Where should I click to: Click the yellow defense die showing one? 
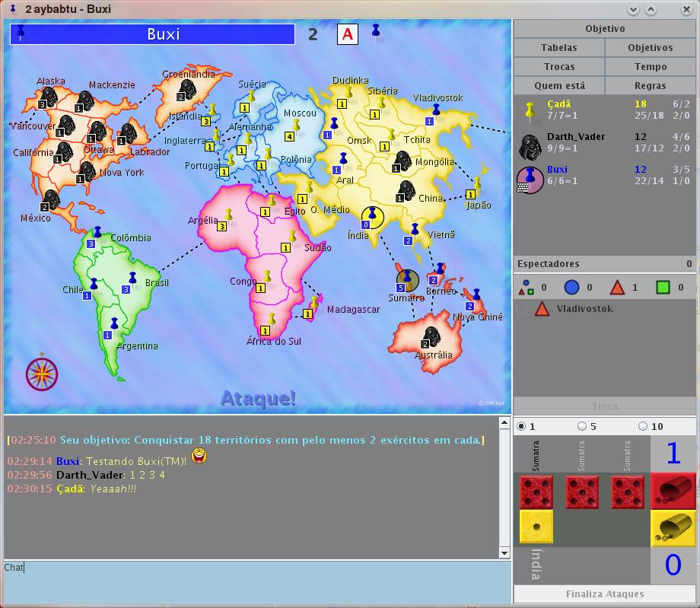click(536, 527)
